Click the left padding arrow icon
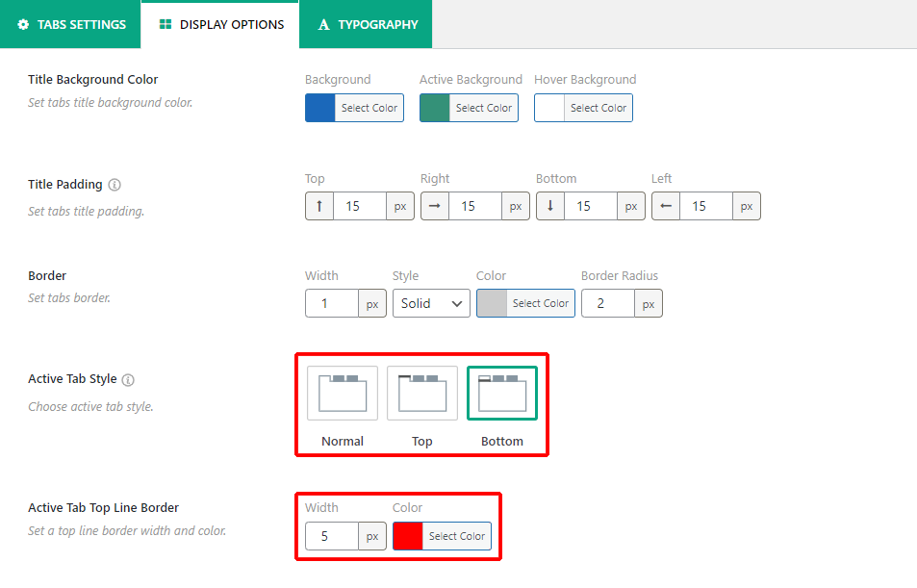 (x=666, y=206)
